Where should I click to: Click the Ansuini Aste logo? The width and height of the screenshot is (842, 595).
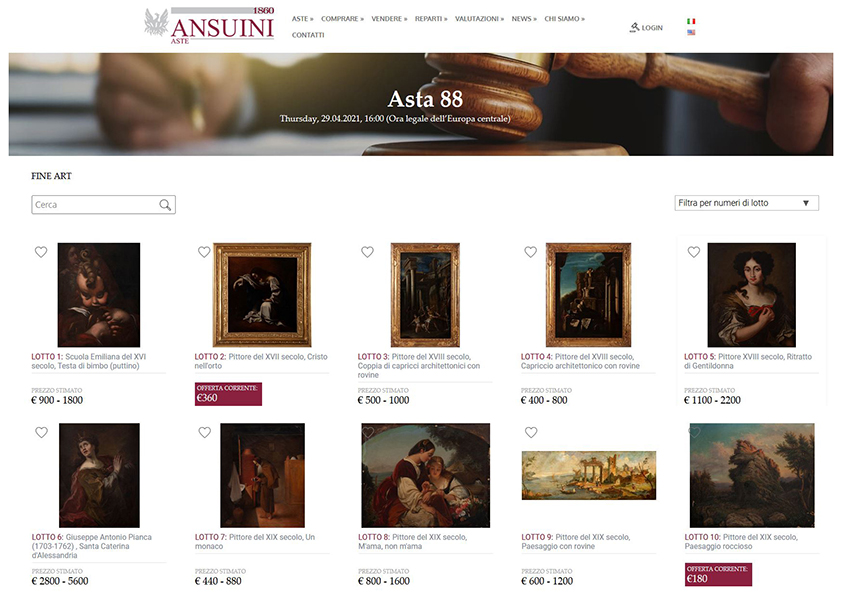pos(209,25)
